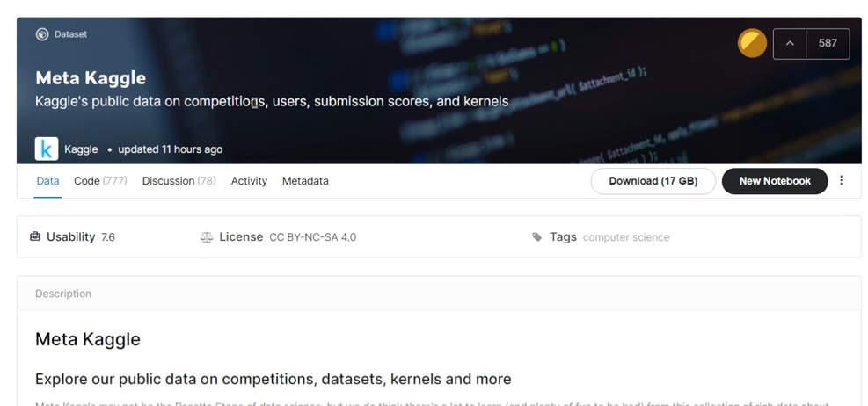
Task: Download the 17 GB dataset
Action: point(653,181)
